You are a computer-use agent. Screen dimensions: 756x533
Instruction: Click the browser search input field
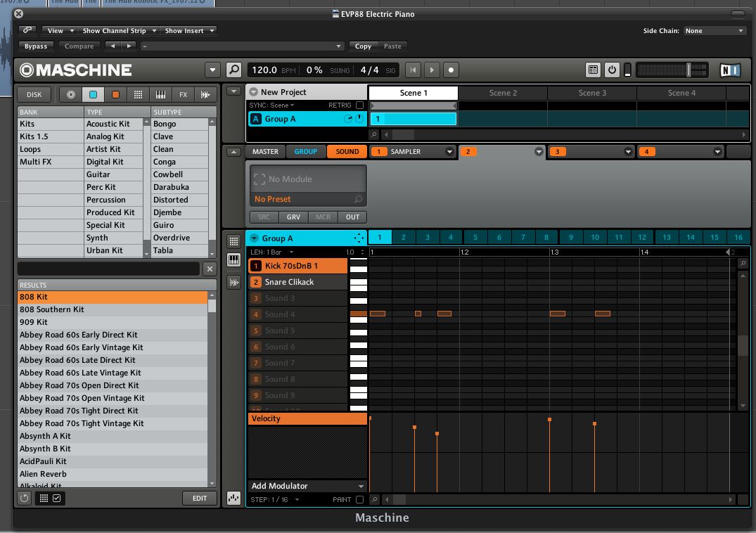108,269
